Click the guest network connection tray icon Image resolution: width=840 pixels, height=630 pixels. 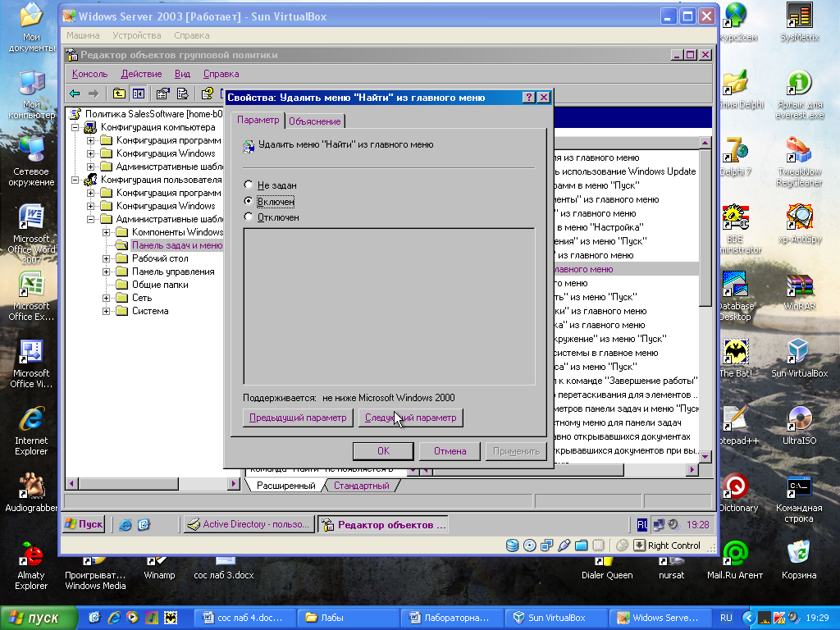[659, 524]
